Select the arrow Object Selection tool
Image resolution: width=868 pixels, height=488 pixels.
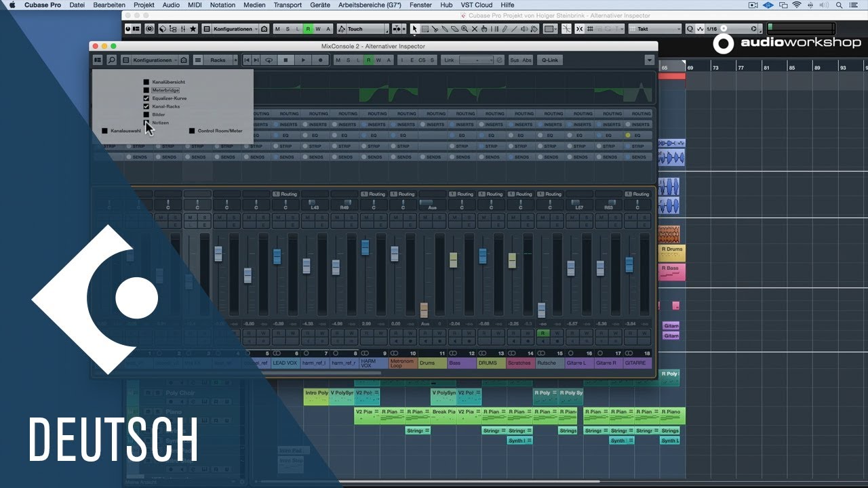(x=414, y=29)
